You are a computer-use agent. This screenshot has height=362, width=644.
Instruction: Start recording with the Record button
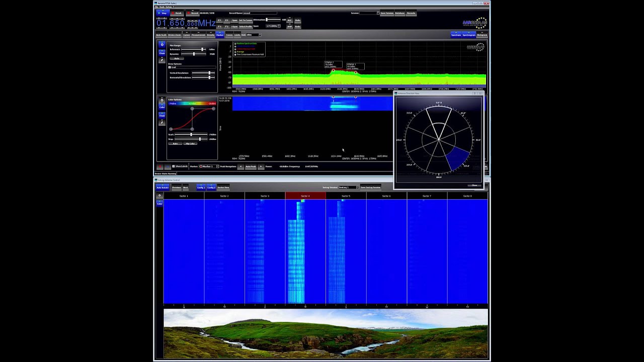(x=193, y=13)
